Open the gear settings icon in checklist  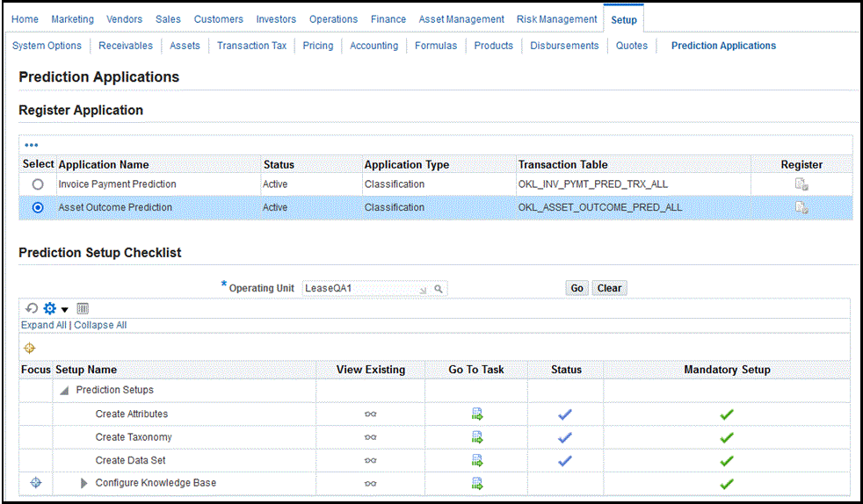(49, 308)
